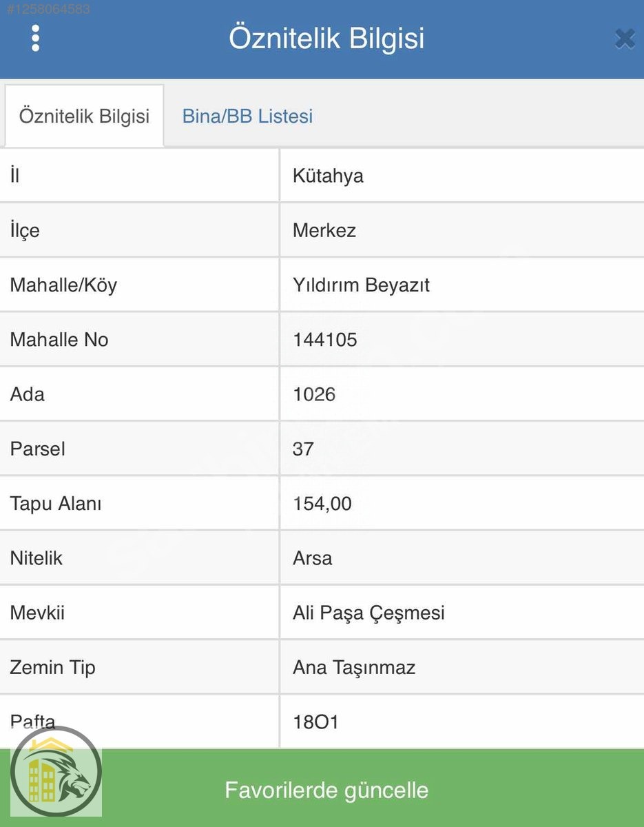The height and width of the screenshot is (827, 644).
Task: Select the Tapu Alanı value 154,00
Action: point(322,504)
